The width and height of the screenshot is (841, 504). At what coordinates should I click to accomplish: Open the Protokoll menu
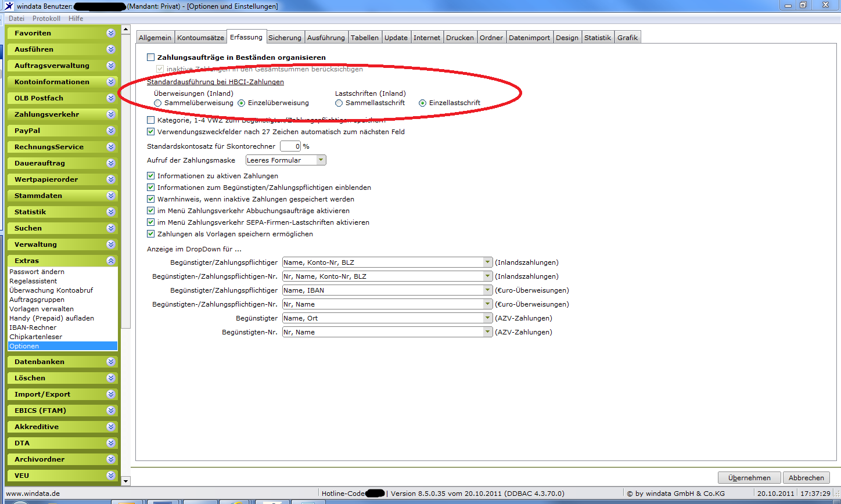point(46,19)
